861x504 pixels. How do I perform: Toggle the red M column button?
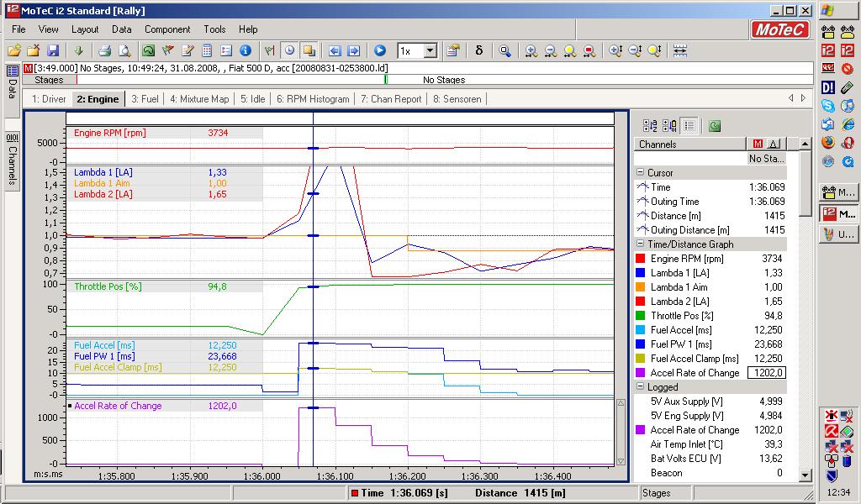tap(758, 144)
